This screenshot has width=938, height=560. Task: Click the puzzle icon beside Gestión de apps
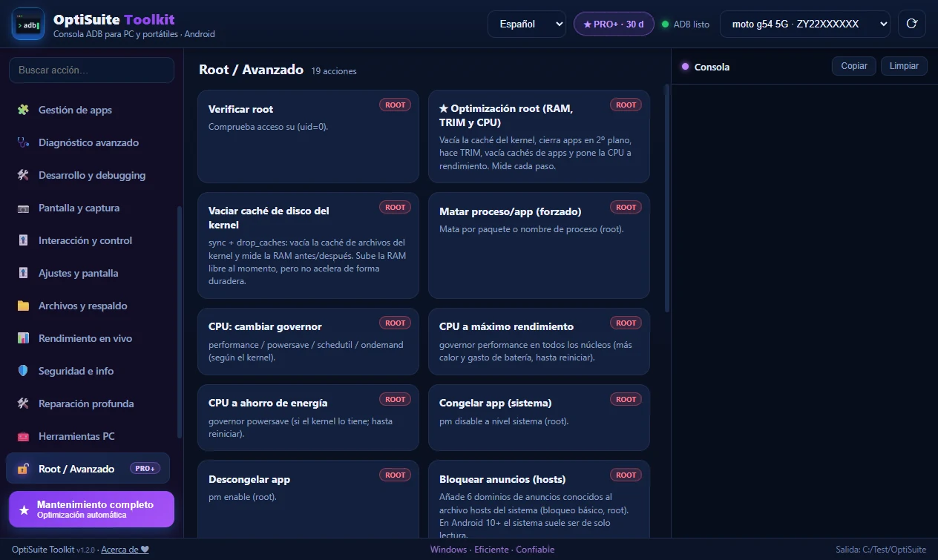pyautogui.click(x=23, y=110)
